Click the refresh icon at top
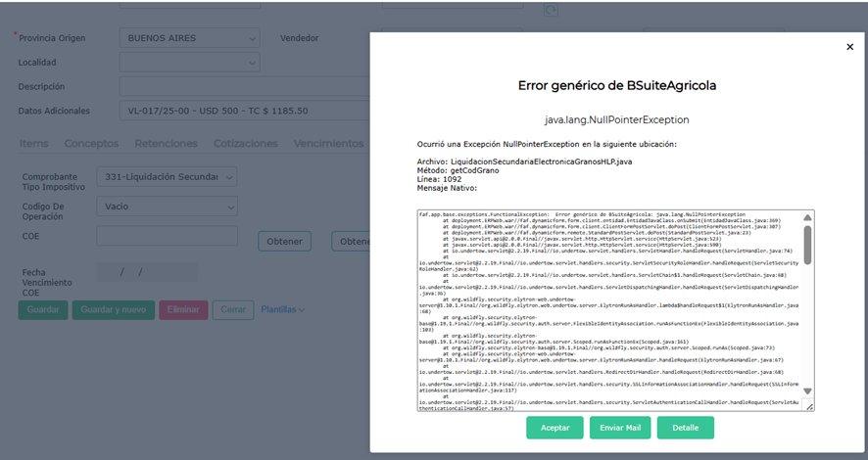 [551, 10]
